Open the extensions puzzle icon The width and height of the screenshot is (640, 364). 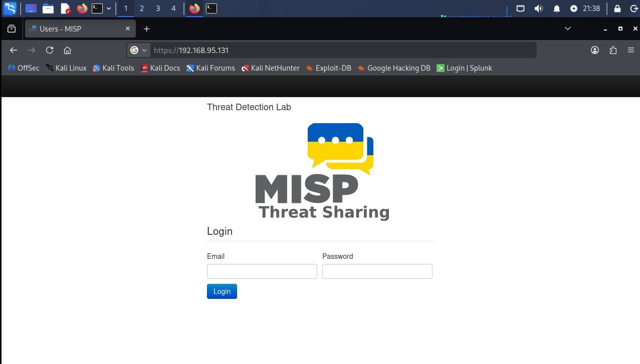(613, 50)
